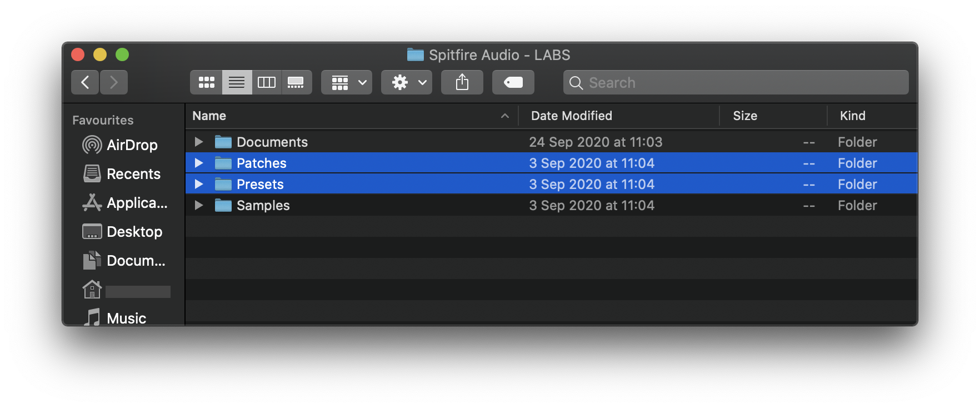Image resolution: width=980 pixels, height=408 pixels.
Task: Expand the Patches folder disclosure triangle
Action: (198, 163)
